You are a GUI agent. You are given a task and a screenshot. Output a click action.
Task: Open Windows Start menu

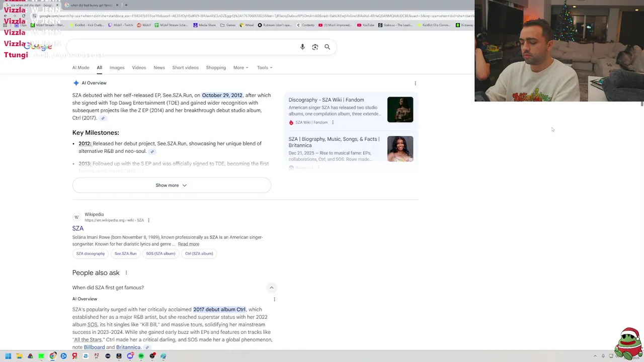coord(8,356)
